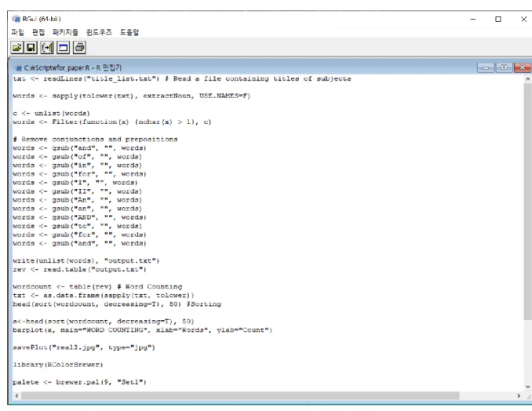Click the RGui logo in title bar
This screenshot has height=411, width=532.
pos(16,19)
